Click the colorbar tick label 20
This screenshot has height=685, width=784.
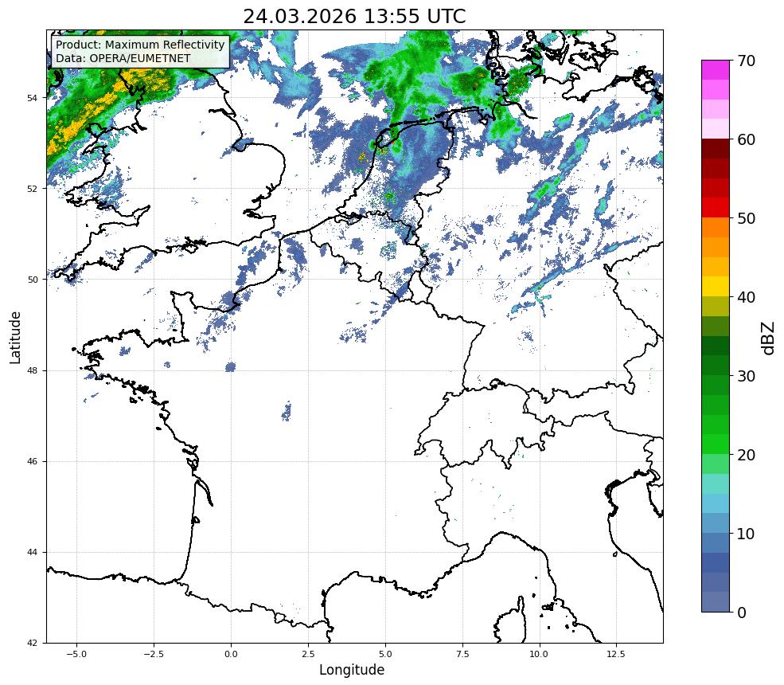coord(746,455)
